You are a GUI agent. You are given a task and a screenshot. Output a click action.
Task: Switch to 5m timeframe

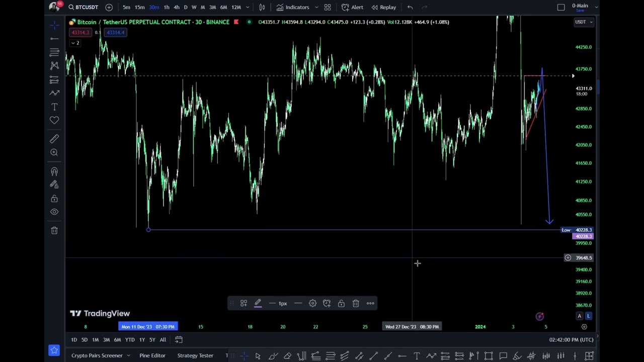[126, 7]
